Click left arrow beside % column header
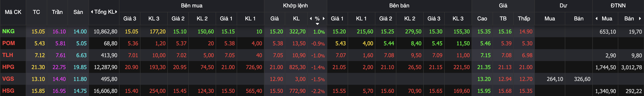Image resolution: width=644 pixels, height=96 pixels. coord(311,19)
